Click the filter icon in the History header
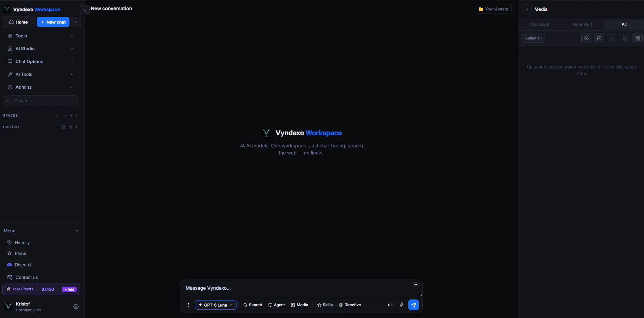644x318 pixels. (x=56, y=127)
